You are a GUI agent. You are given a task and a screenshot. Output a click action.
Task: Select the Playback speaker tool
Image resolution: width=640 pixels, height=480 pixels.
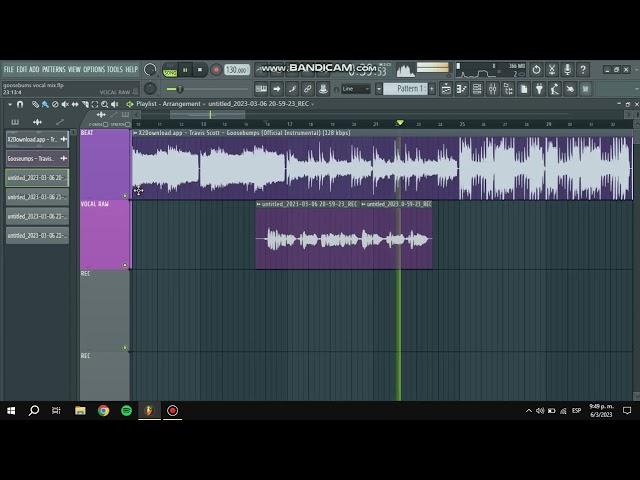pos(115,104)
